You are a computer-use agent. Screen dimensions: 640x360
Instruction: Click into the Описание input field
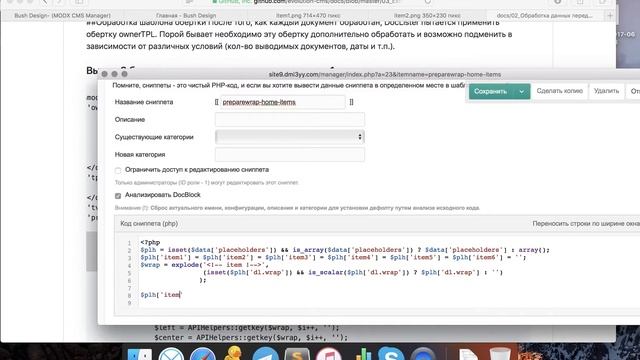289,120
